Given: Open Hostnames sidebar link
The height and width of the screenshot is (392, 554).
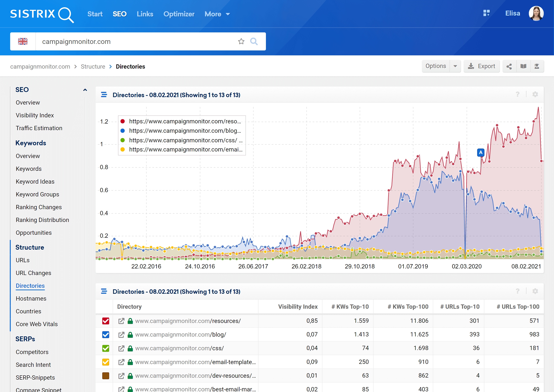Looking at the screenshot, I should [x=31, y=299].
